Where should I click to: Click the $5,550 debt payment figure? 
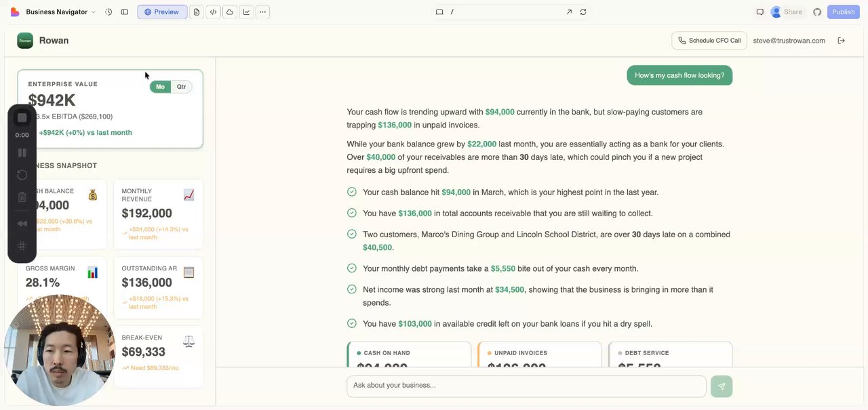[503, 268]
